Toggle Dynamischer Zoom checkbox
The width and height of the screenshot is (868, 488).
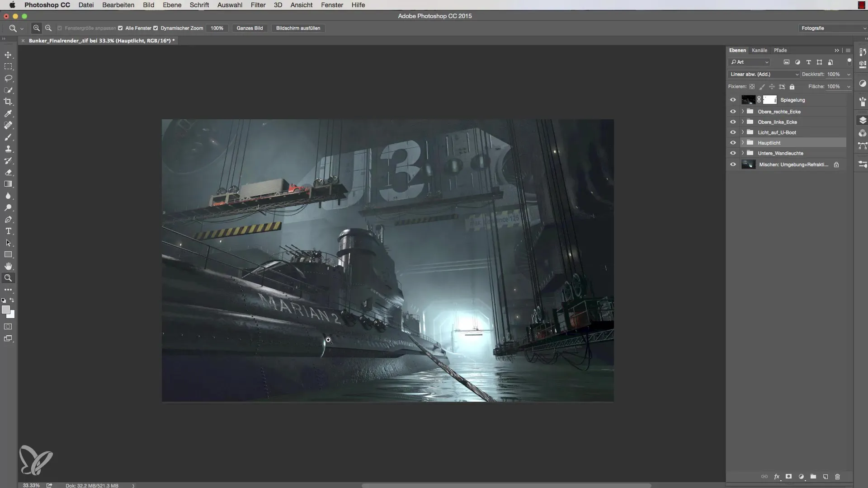pos(156,28)
